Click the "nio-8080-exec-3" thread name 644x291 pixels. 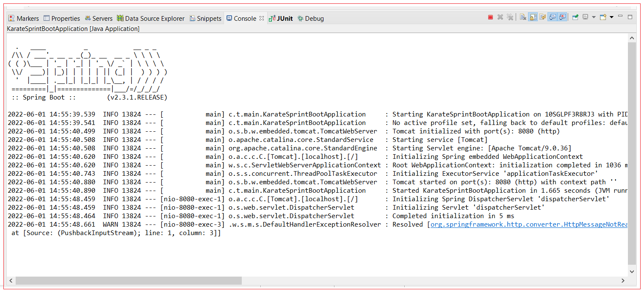pyautogui.click(x=193, y=224)
